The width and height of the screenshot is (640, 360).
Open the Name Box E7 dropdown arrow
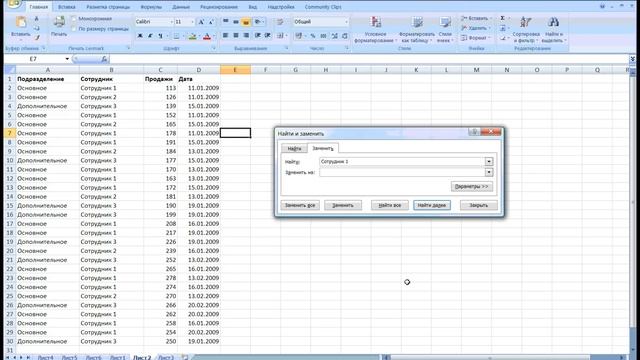click(x=67, y=59)
